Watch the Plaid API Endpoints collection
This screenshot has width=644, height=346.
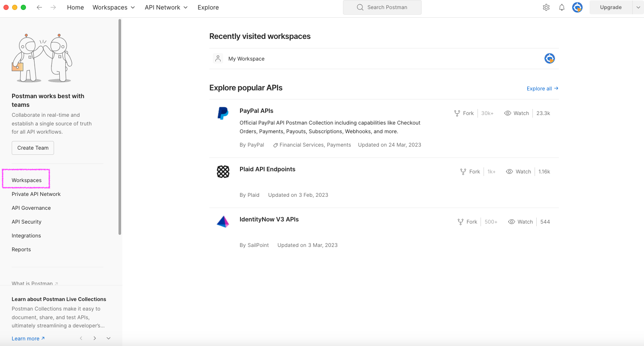point(518,172)
